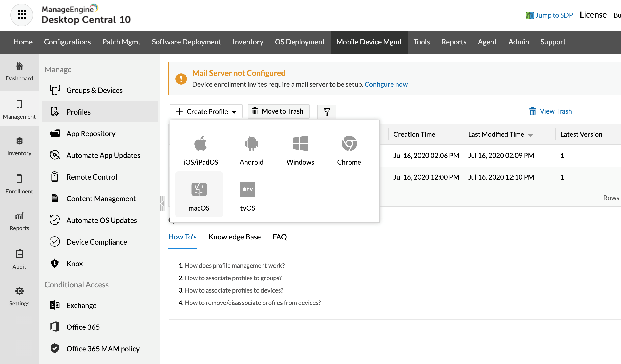Collapse the left panel splitter handle
This screenshot has height=364, width=621.
[162, 204]
